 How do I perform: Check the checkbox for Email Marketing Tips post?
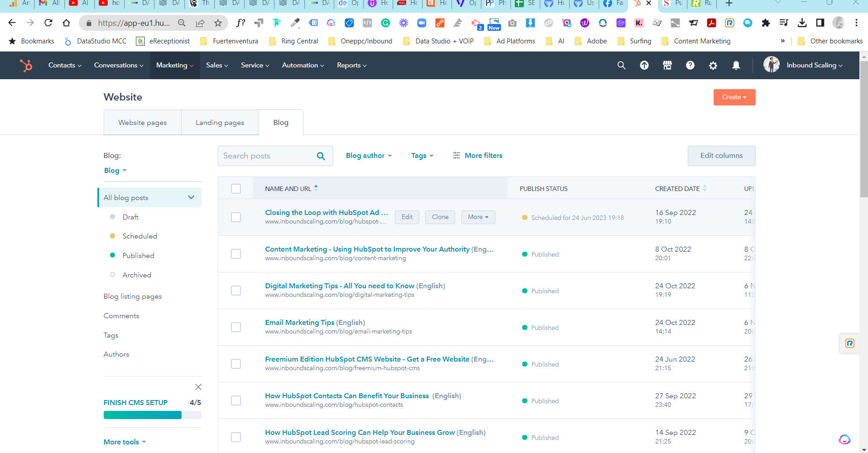235,327
